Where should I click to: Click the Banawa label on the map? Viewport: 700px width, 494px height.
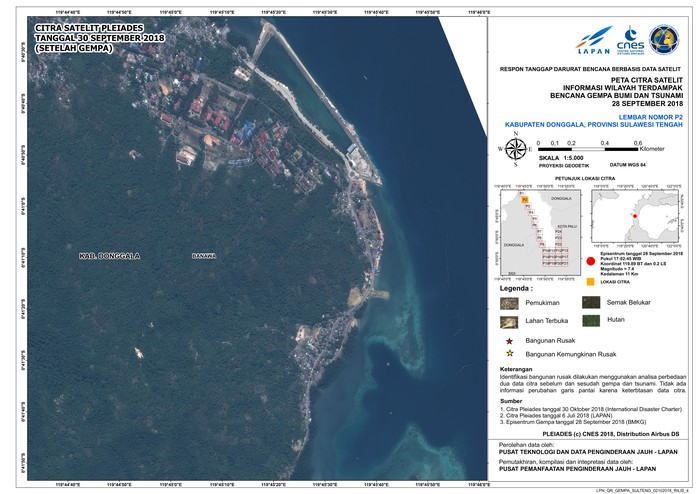pos(204,256)
